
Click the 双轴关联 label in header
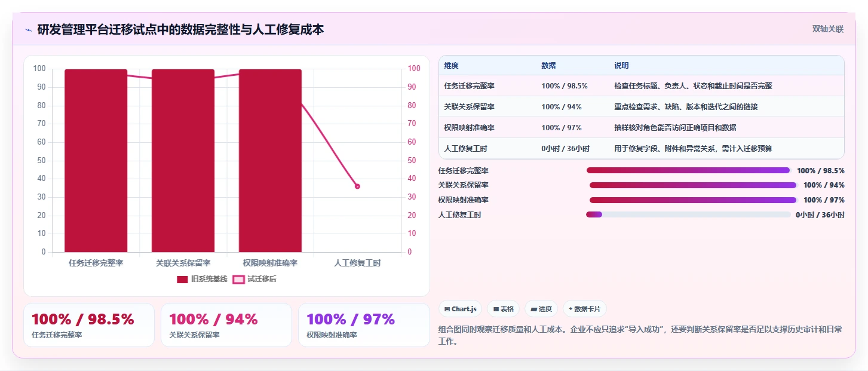827,29
